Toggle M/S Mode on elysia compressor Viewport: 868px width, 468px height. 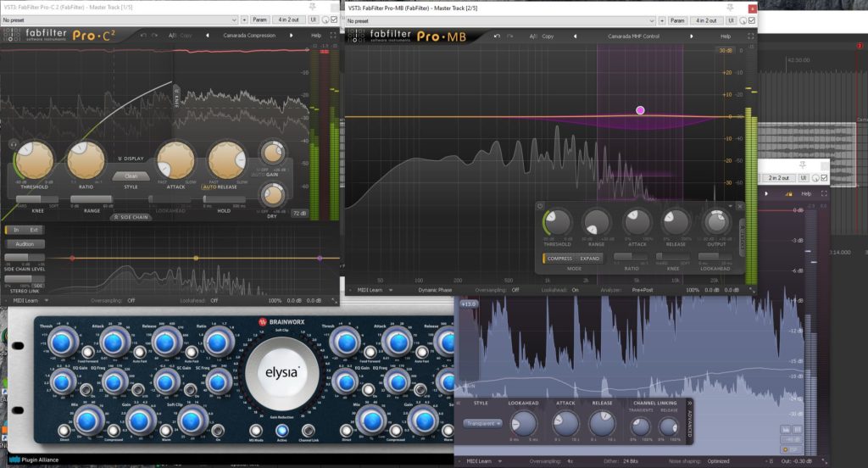[x=256, y=431]
